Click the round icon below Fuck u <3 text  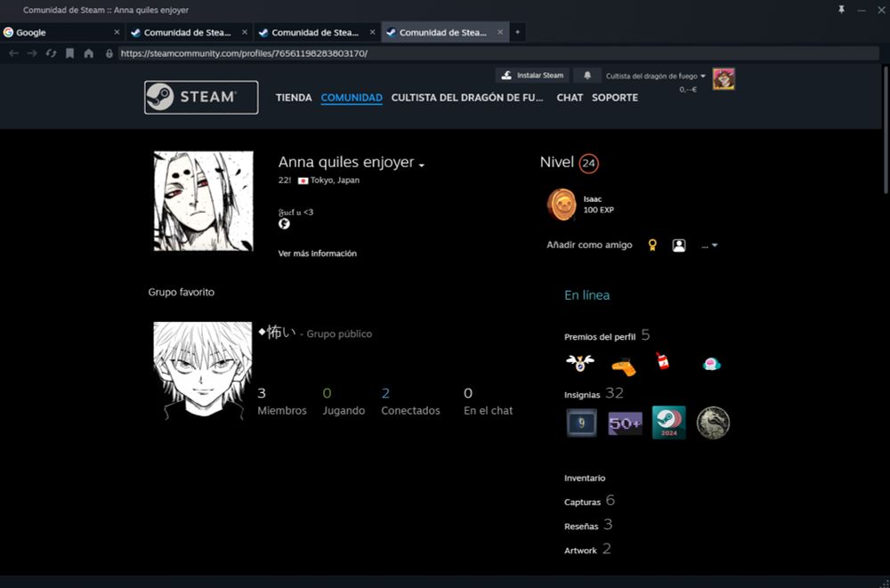coord(285,223)
